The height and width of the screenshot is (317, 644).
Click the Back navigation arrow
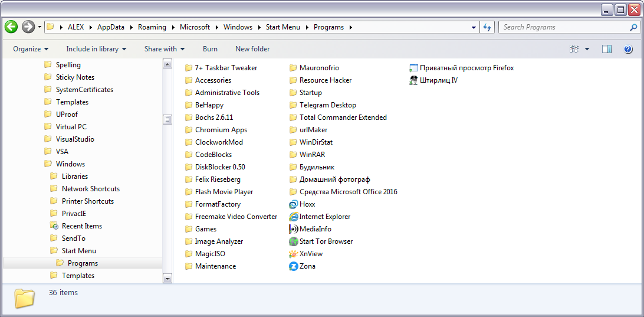pos(11,27)
